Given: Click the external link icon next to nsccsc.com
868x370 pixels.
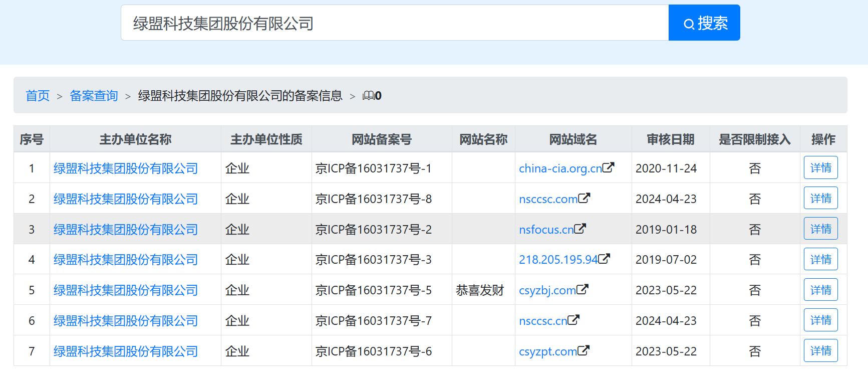Looking at the screenshot, I should [x=584, y=198].
